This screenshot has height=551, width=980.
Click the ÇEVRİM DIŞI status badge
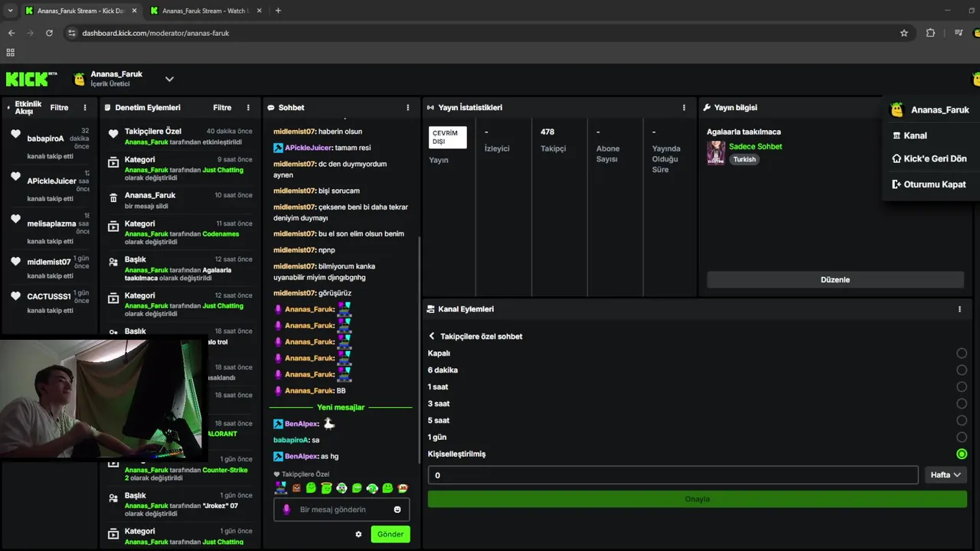pos(447,137)
